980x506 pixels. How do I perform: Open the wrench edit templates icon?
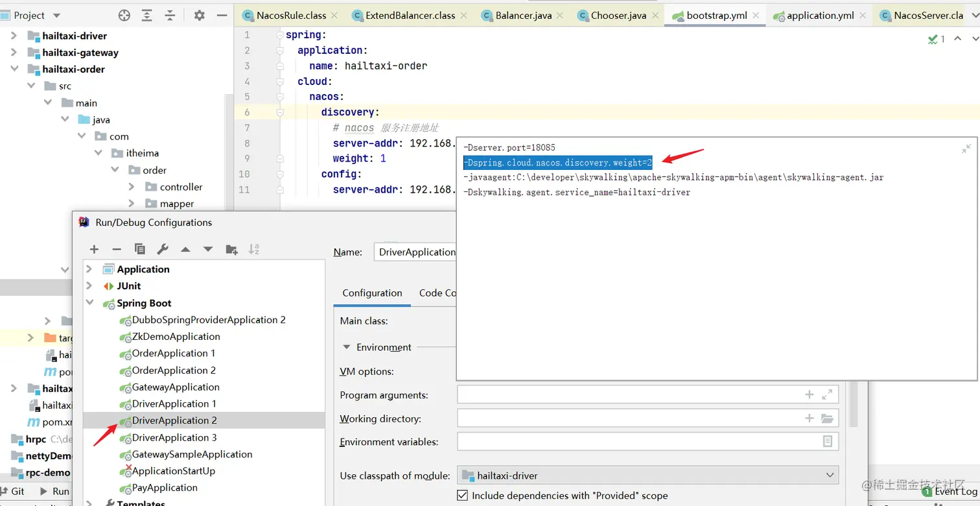pos(163,249)
